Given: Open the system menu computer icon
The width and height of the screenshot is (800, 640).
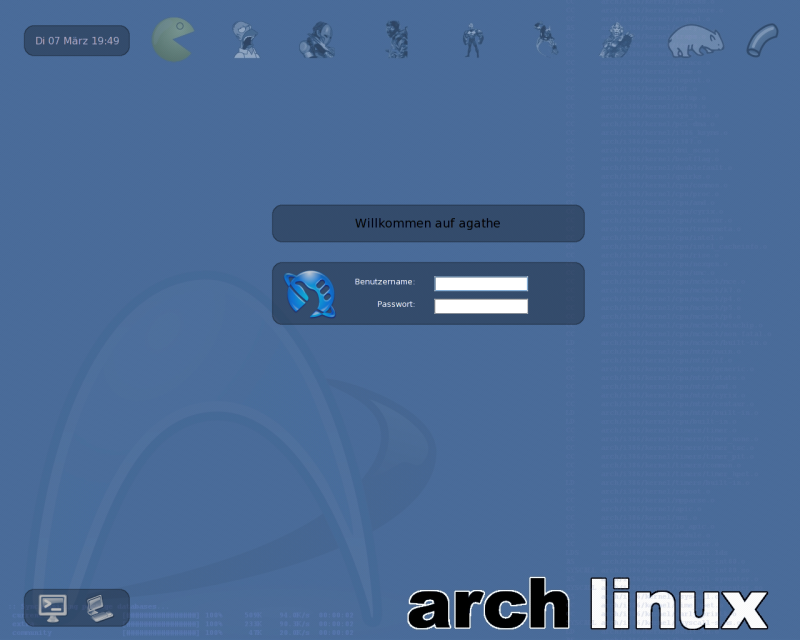Looking at the screenshot, I should pyautogui.click(x=99, y=608).
